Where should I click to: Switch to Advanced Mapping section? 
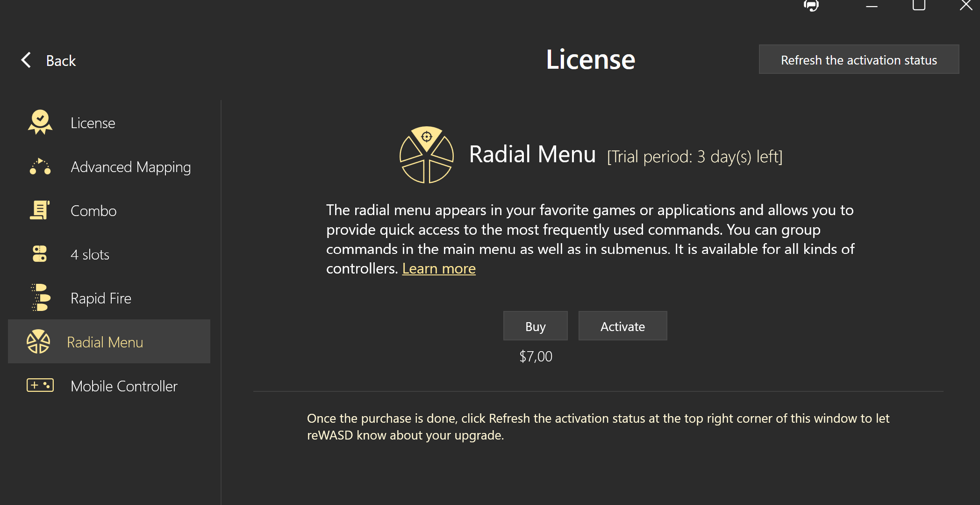click(130, 167)
